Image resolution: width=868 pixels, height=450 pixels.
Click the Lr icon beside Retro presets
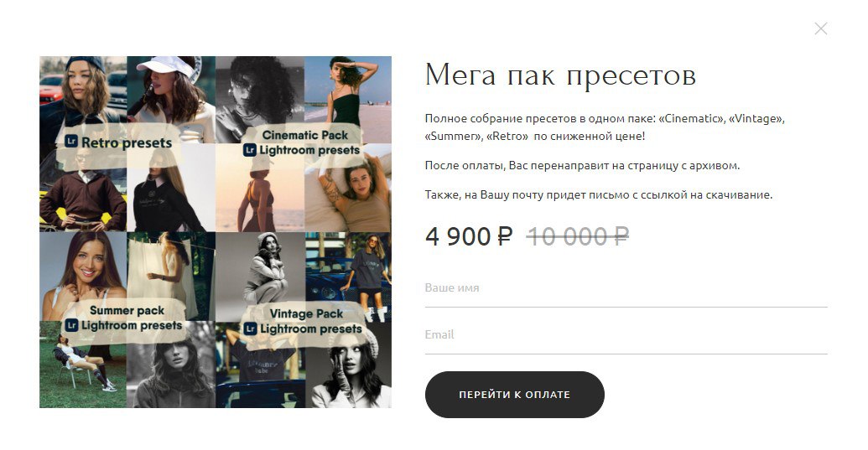(70, 142)
